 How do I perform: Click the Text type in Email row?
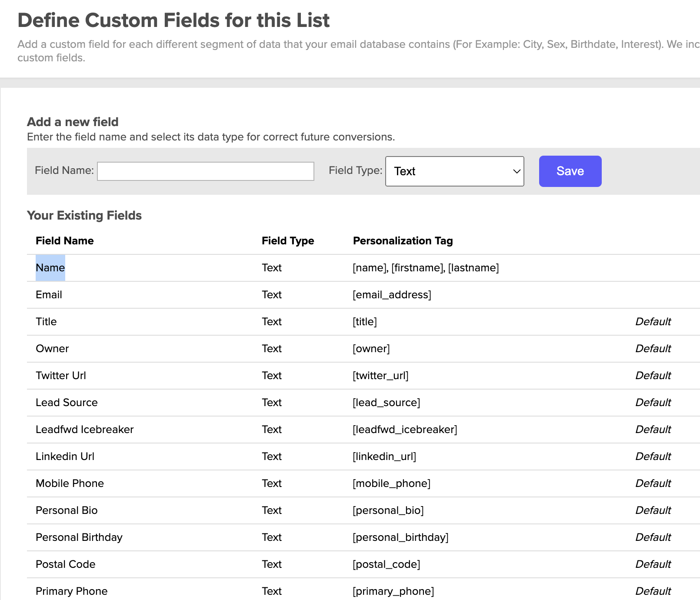[x=272, y=295]
